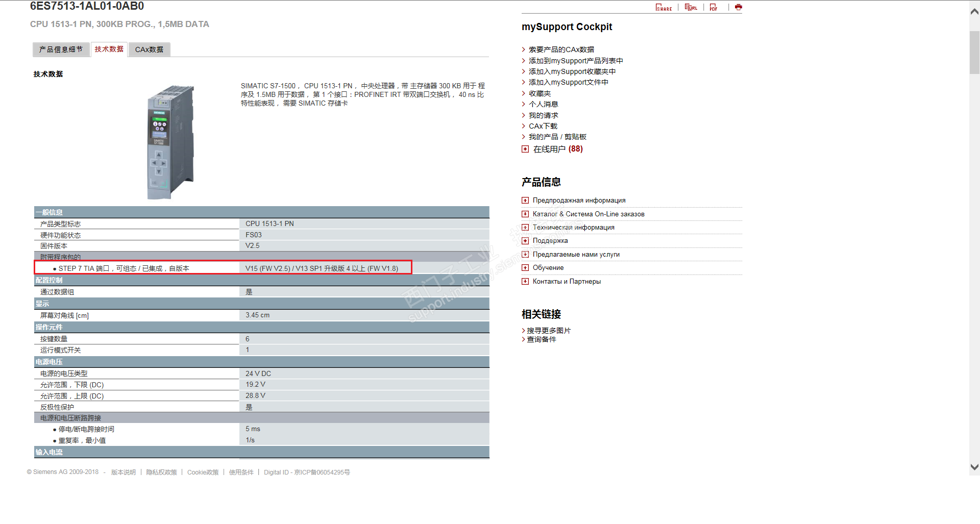Image resolution: width=980 pixels, height=524 pixels.
Task: Open the 收藏夹 link
Action: pos(540,93)
